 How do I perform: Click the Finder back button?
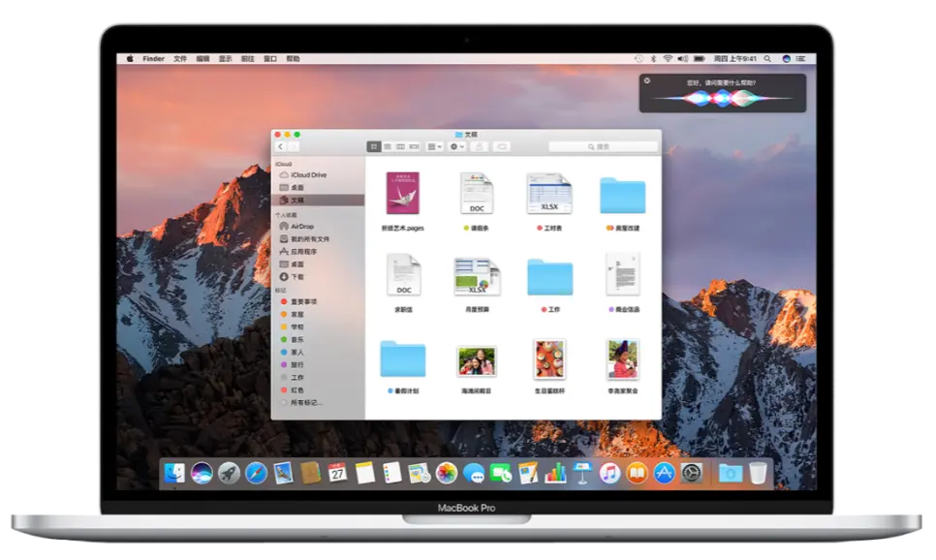[282, 146]
